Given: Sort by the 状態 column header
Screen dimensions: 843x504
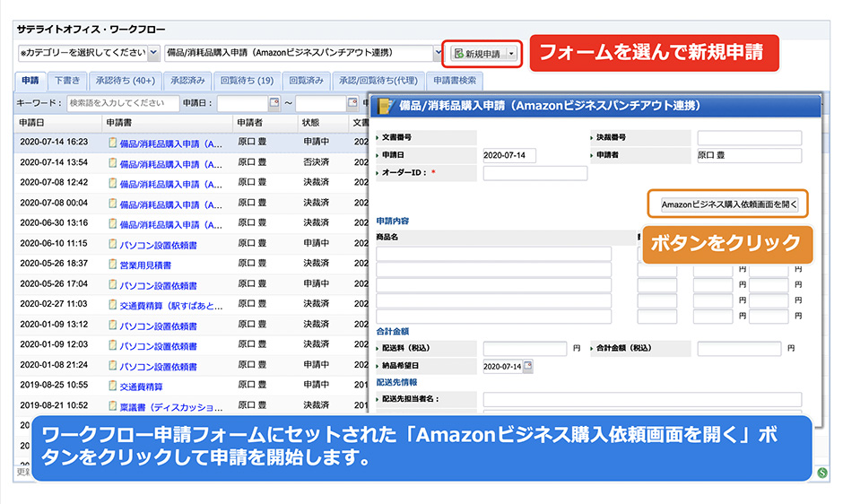Looking at the screenshot, I should [x=323, y=123].
